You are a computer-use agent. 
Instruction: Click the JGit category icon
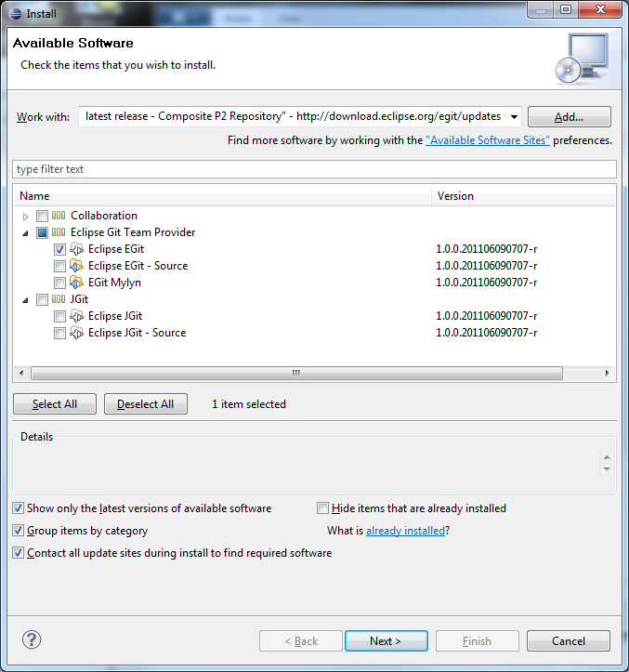[x=59, y=298]
